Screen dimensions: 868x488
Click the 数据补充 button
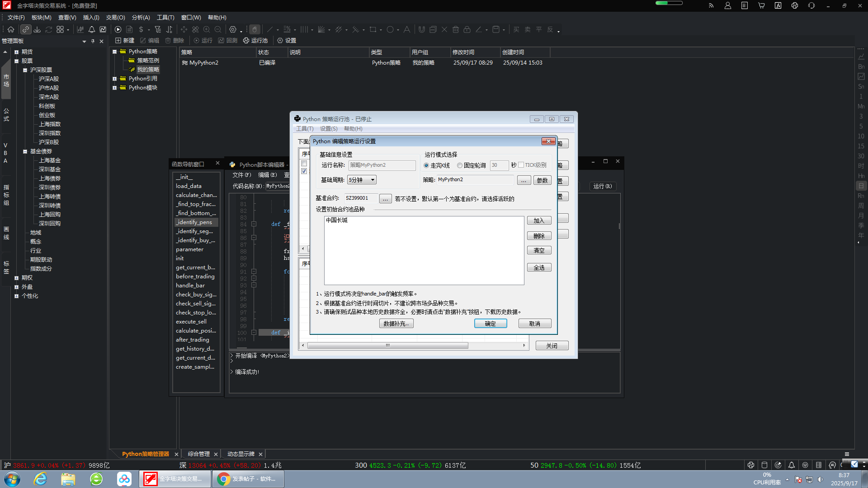click(x=396, y=324)
